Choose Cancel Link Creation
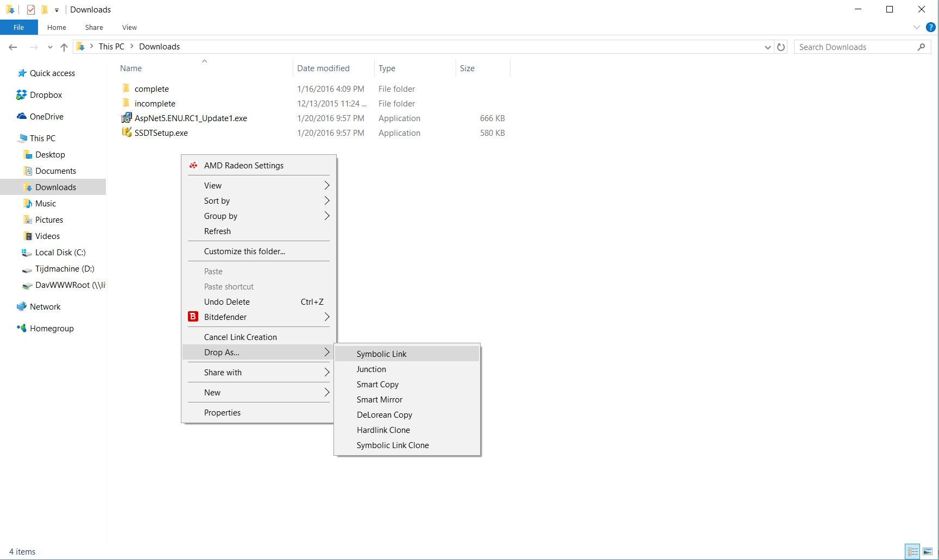The height and width of the screenshot is (560, 939). pos(259,337)
